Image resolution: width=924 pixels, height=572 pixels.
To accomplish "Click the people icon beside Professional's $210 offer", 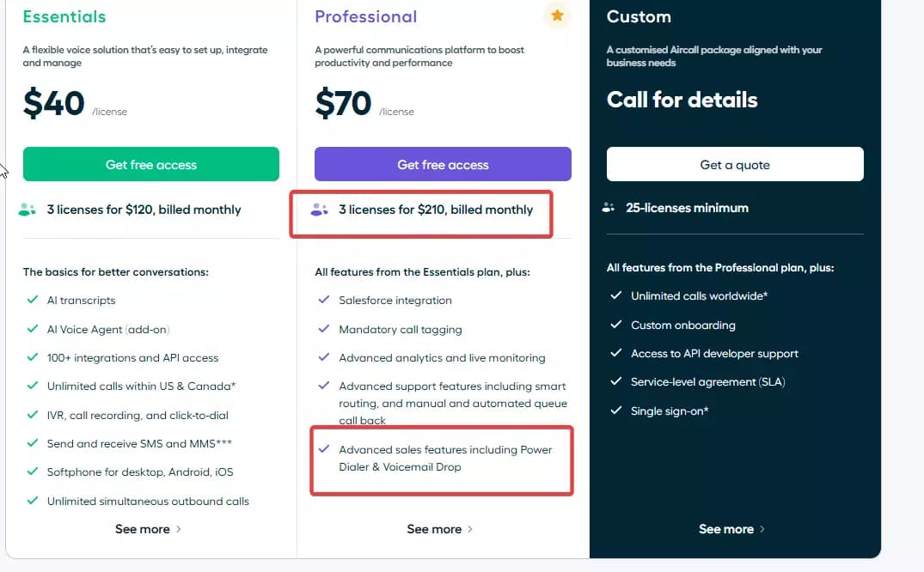I will pos(320,209).
